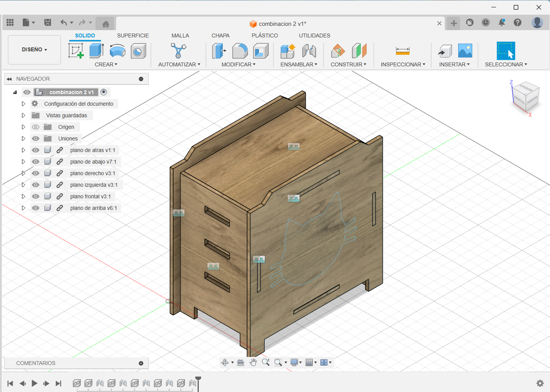Click the Select tool icon
The image size is (550, 392).
click(x=506, y=51)
